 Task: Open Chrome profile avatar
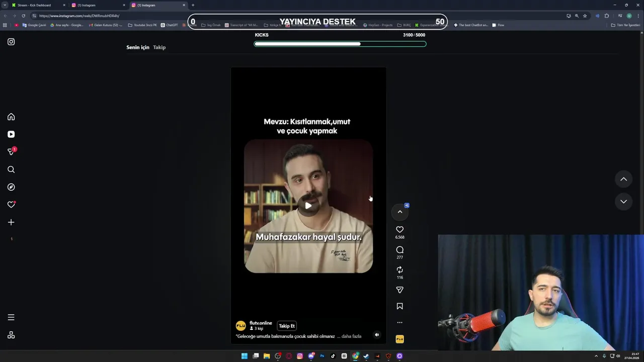[629, 16]
